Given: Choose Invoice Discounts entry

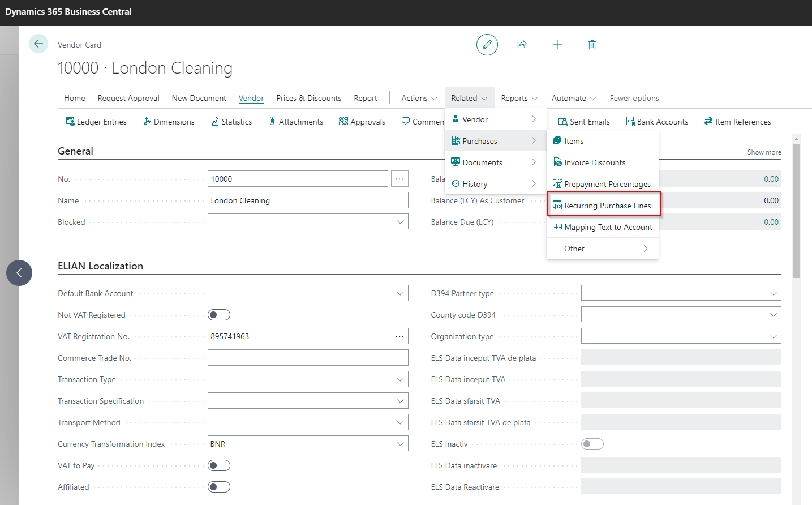Looking at the screenshot, I should [x=603, y=162].
